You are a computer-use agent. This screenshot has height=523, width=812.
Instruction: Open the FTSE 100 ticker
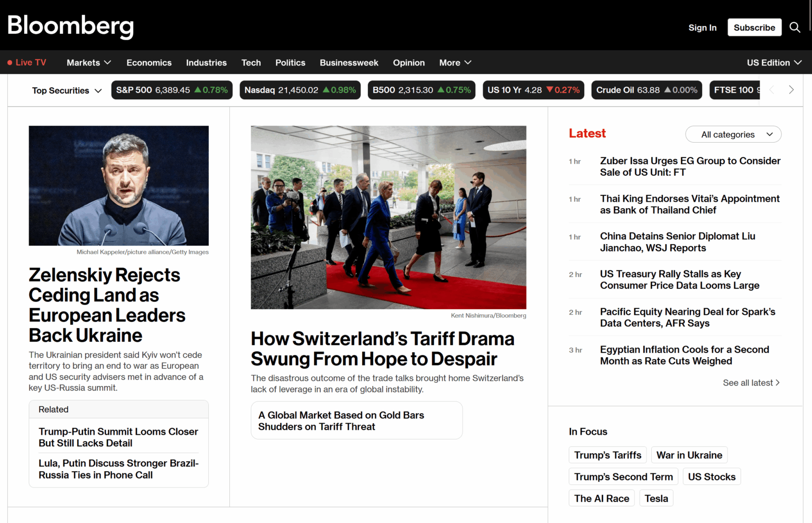(735, 90)
